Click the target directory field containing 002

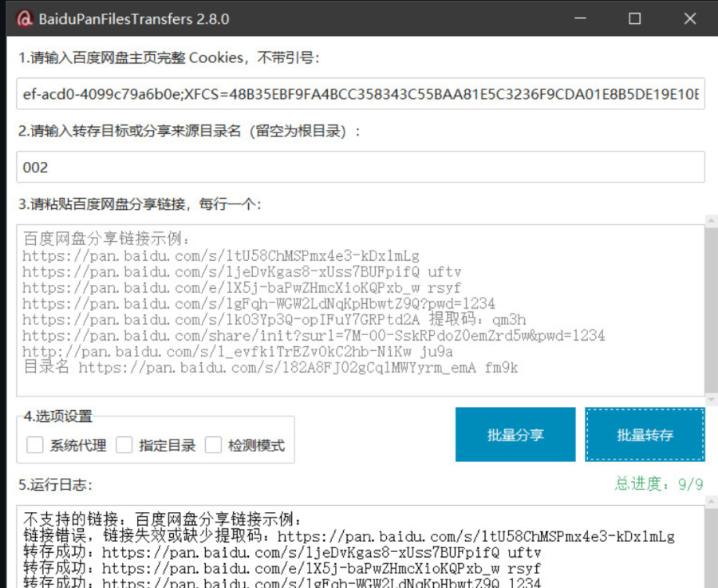[361, 168]
